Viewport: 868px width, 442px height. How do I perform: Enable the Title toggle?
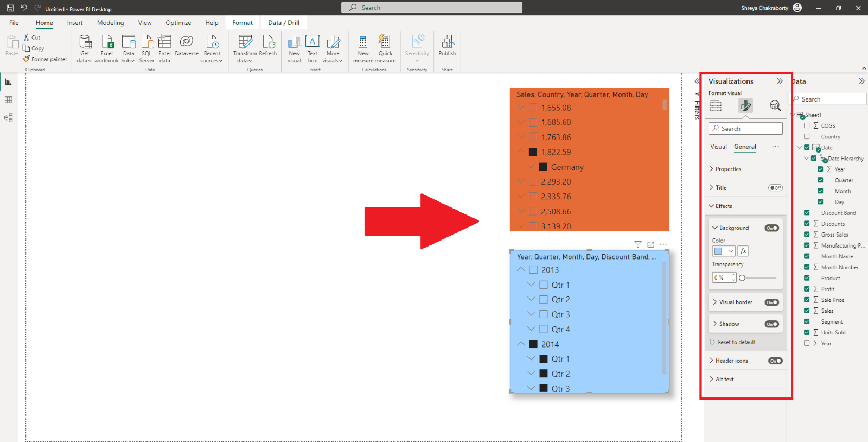coord(775,188)
